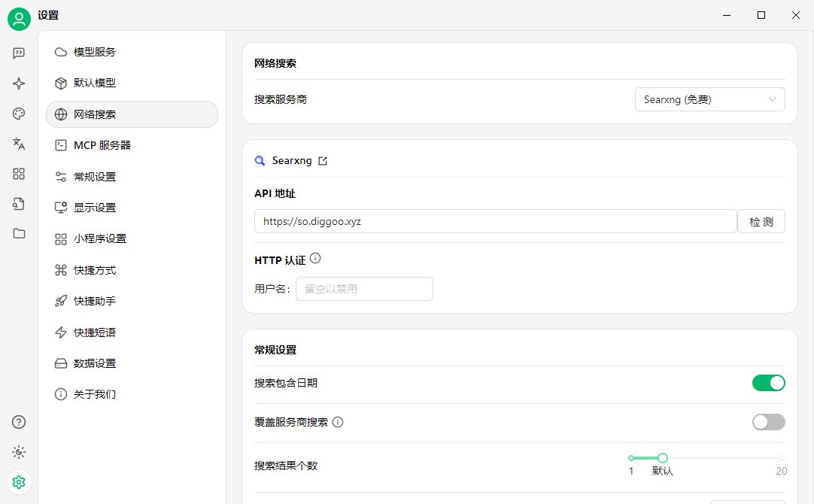Screen dimensions: 814x504
Task: Open the paintings palette icon in sidebar
Action: click(x=19, y=114)
